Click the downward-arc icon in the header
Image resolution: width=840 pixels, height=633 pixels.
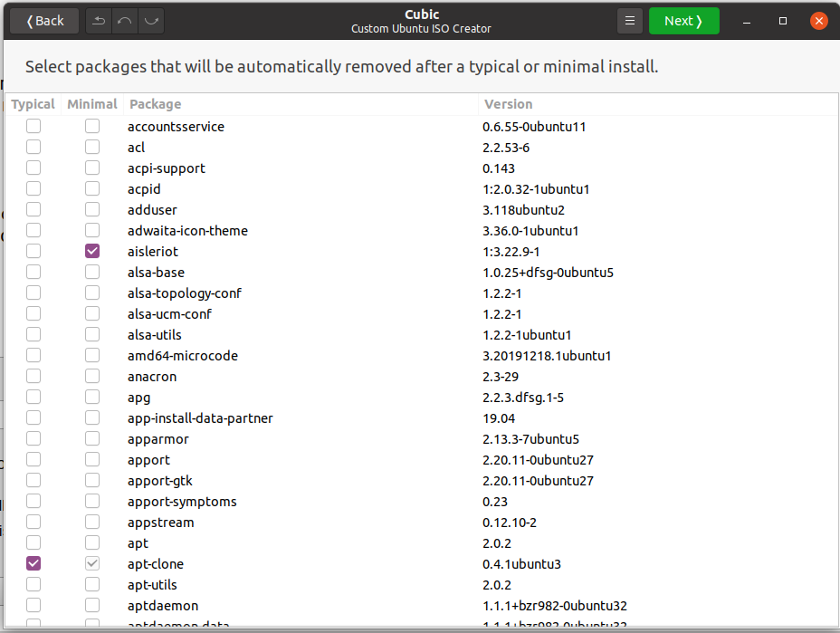click(150, 21)
